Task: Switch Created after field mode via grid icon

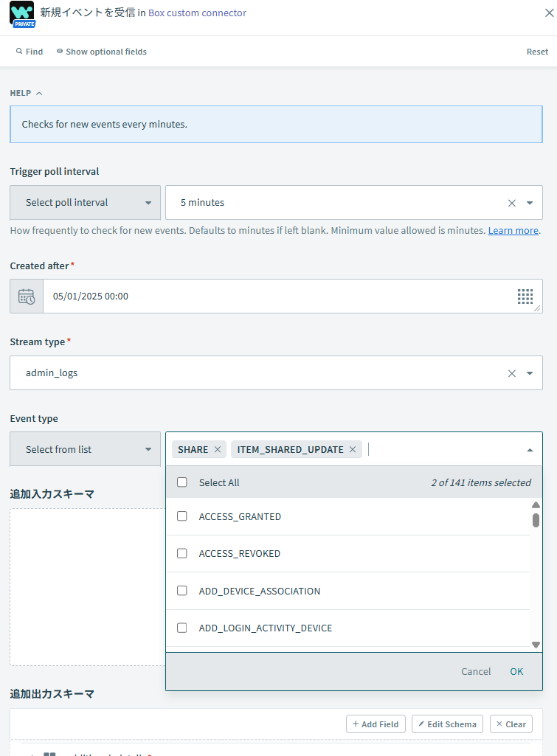Action: pyautogui.click(x=525, y=296)
